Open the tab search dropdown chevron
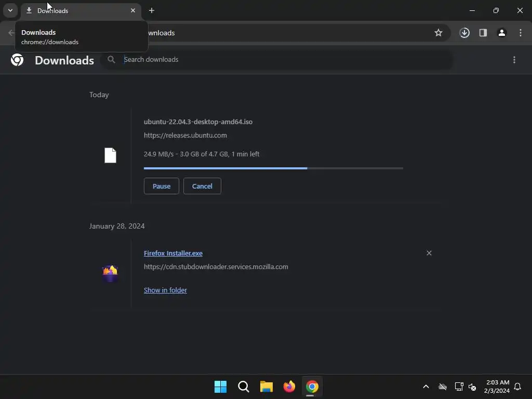532x399 pixels. point(10,10)
